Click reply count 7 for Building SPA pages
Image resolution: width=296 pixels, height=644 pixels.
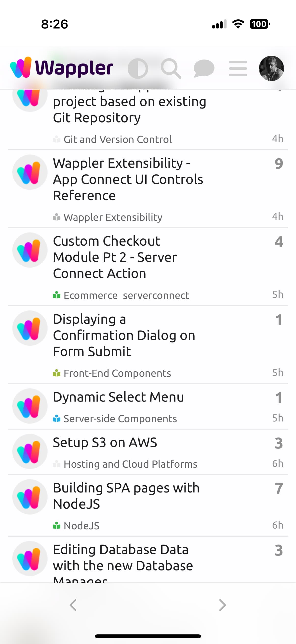click(x=279, y=489)
